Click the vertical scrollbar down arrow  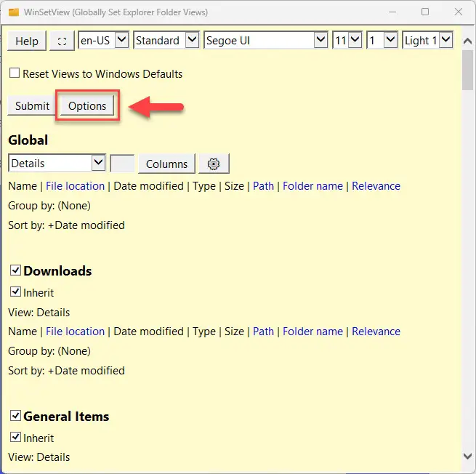click(x=467, y=456)
